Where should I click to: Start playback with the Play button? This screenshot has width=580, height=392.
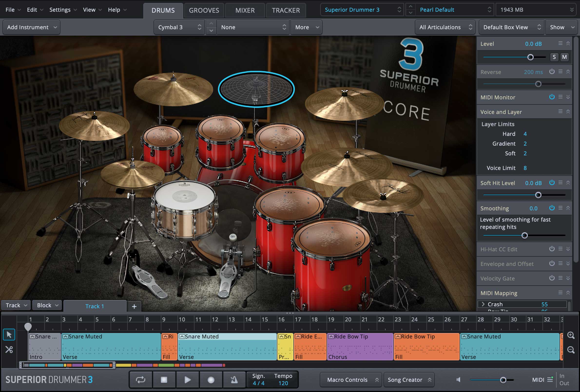click(x=187, y=380)
